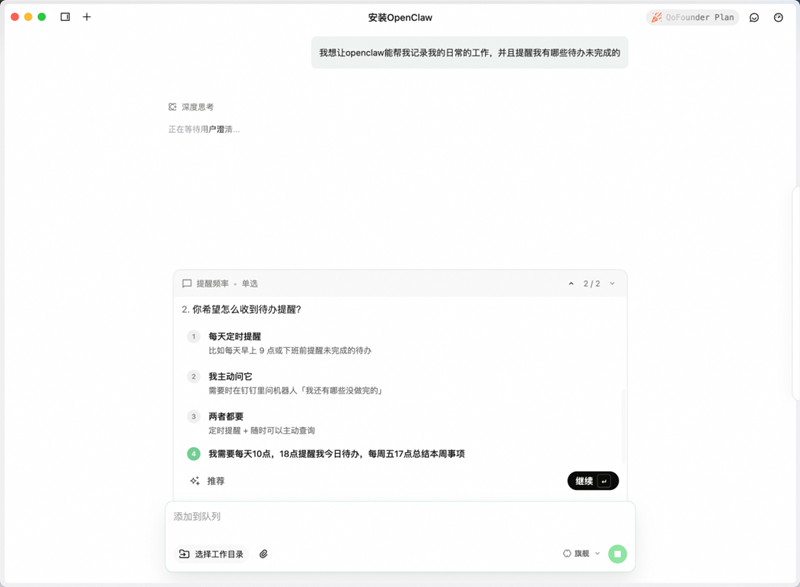800x587 pixels.
Task: Click 选择工作目录 to choose working directory
Action: 211,554
